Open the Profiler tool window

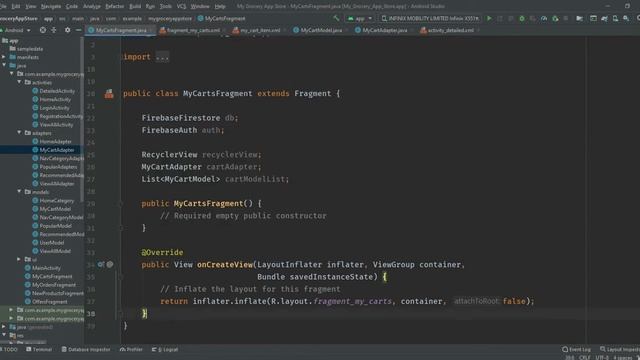coord(131,349)
